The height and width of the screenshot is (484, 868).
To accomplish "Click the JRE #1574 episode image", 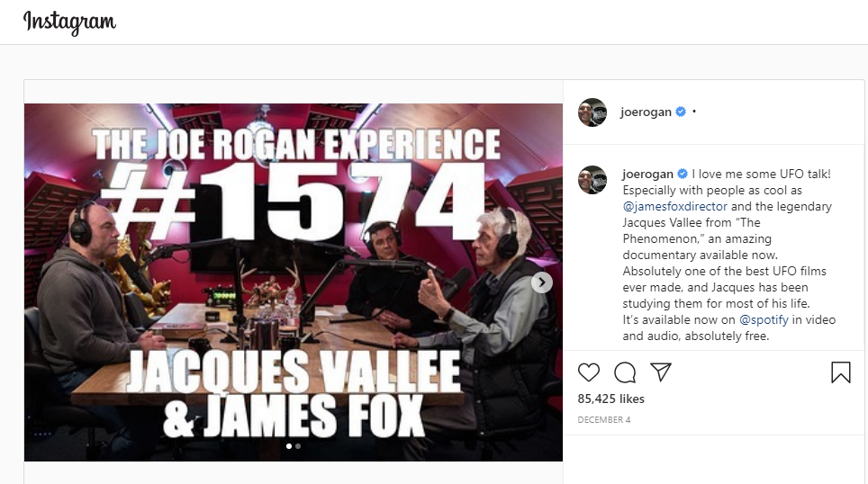I will [294, 282].
